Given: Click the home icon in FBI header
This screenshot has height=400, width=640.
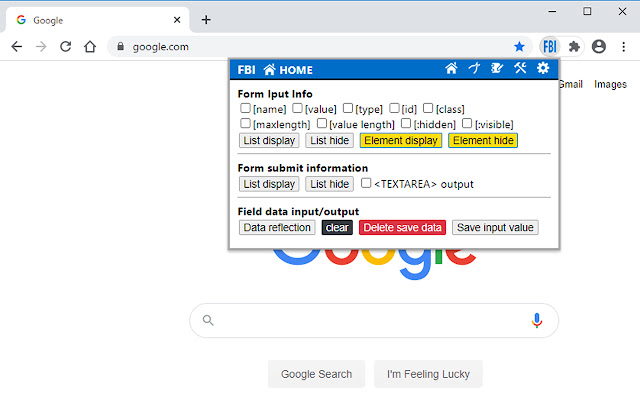Looking at the screenshot, I should pos(451,68).
